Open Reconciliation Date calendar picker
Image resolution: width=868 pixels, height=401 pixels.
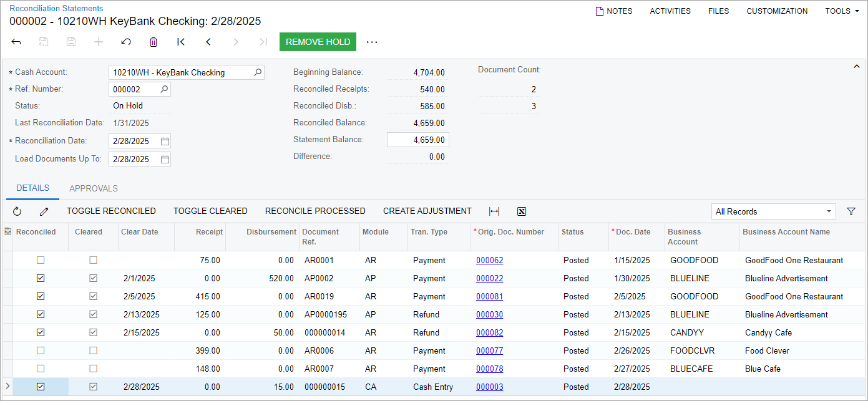tap(165, 141)
